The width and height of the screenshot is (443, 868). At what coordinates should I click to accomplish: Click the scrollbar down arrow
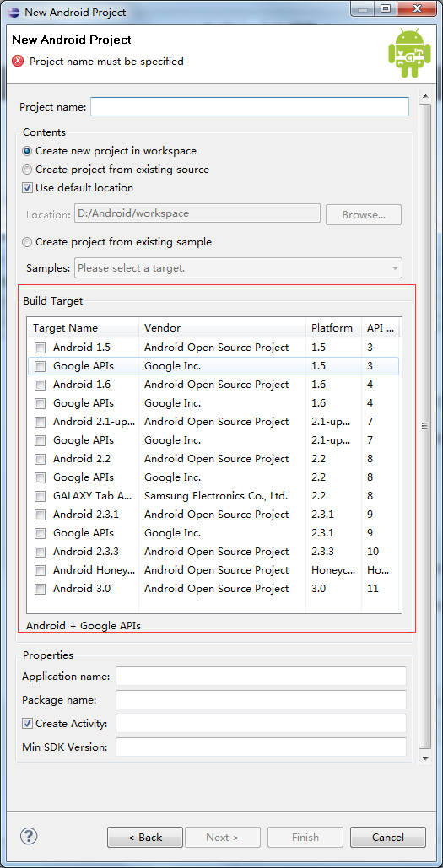424,758
